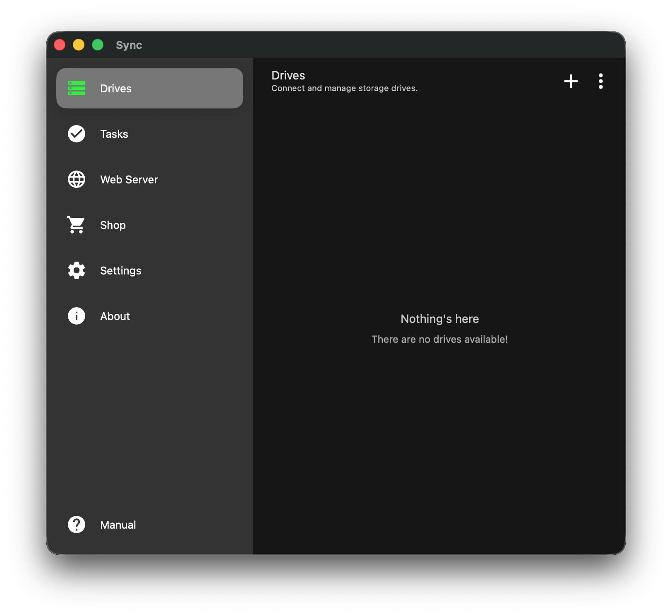The image size is (672, 616).
Task: Click the green zoom button
Action: click(x=98, y=44)
